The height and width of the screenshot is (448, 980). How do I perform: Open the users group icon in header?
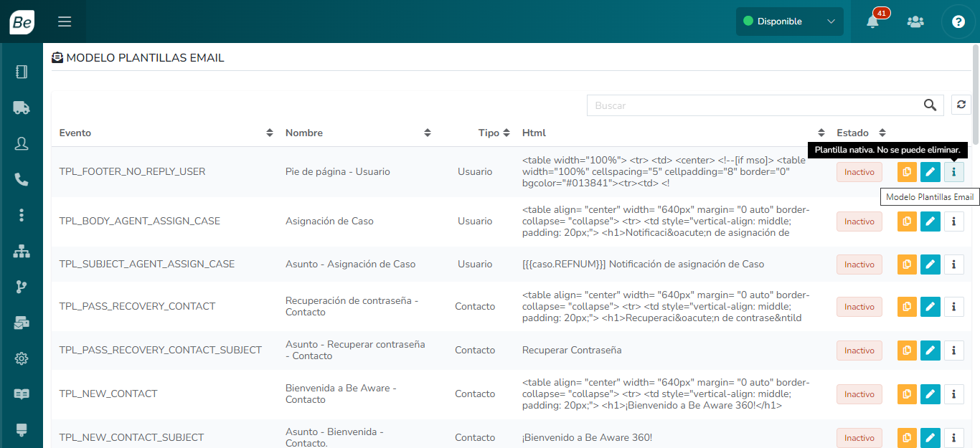[915, 22]
